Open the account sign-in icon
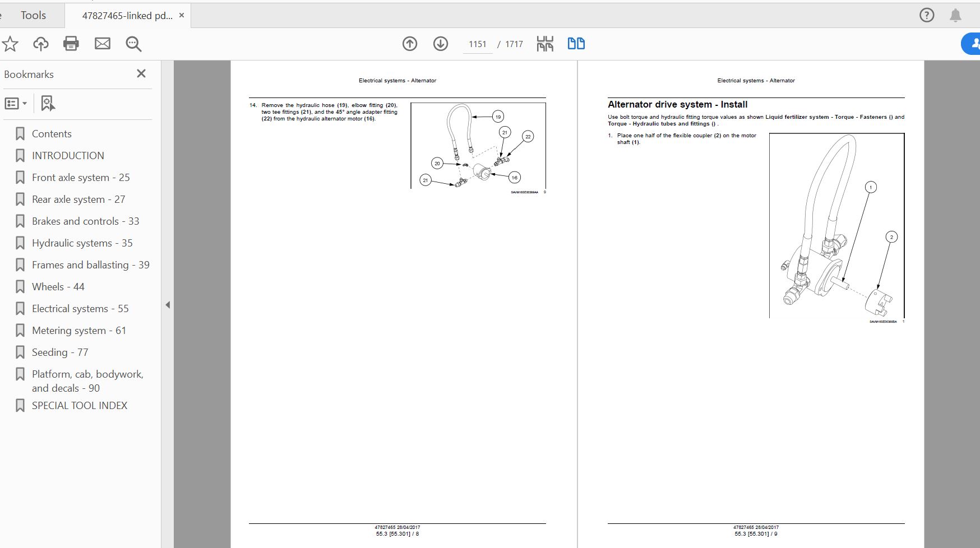This screenshot has height=548, width=980. pyautogui.click(x=972, y=44)
